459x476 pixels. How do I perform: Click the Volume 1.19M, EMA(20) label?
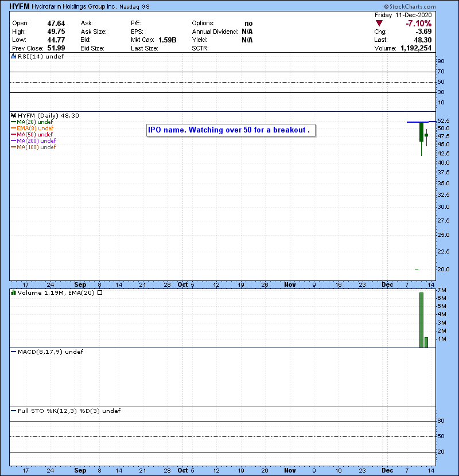coord(56,292)
